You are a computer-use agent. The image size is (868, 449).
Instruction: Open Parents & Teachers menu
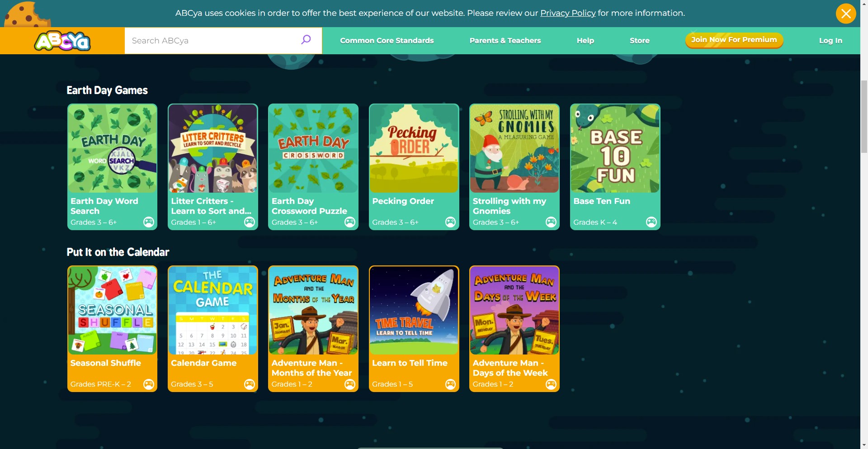click(x=505, y=41)
